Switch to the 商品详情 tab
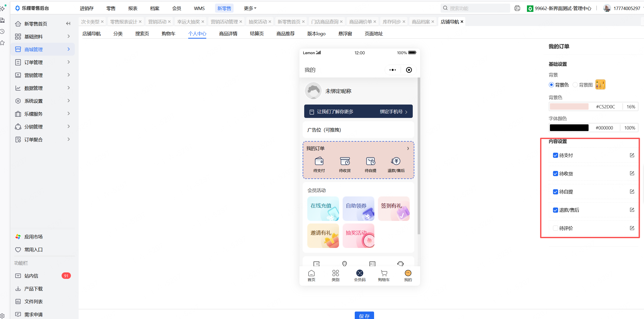 click(x=228, y=34)
